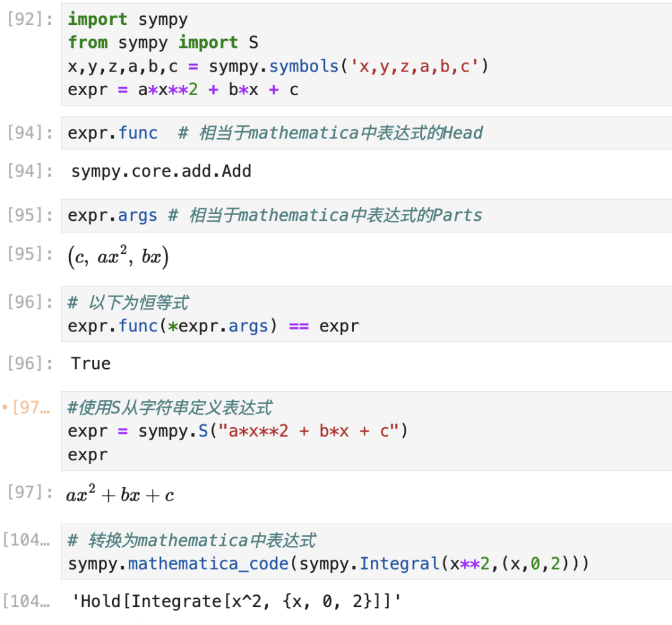Click the (c, ax², bx) tuple output
672x625 pixels.
click(118, 257)
